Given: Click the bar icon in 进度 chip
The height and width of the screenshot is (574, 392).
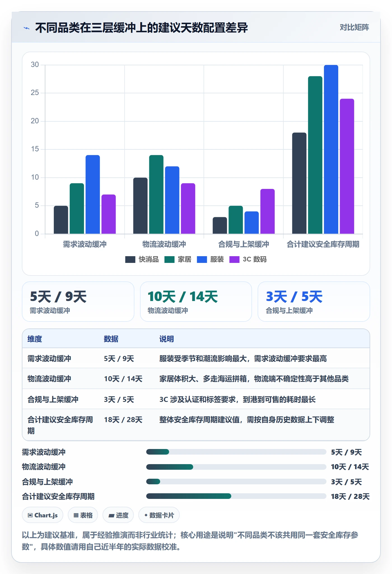Looking at the screenshot, I should coord(111,515).
